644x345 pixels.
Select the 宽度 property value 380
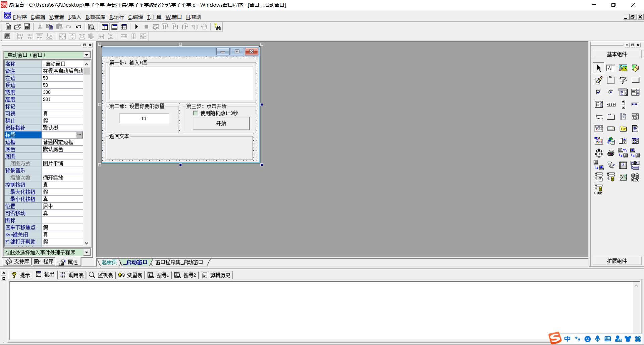click(x=62, y=92)
